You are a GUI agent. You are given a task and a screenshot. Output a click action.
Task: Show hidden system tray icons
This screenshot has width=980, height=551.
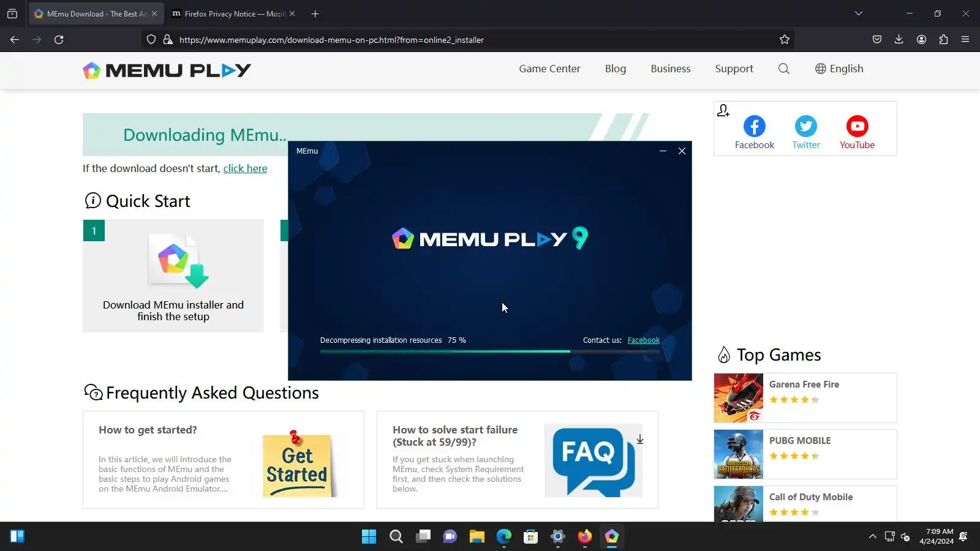tap(872, 537)
